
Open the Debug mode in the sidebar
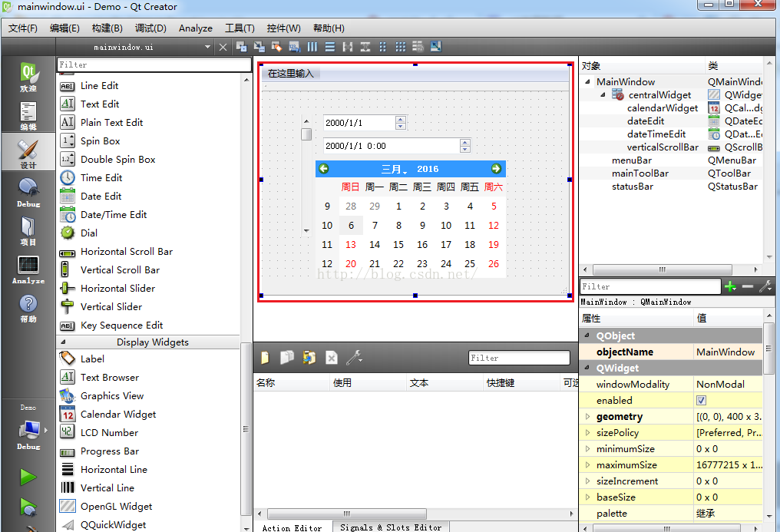tap(28, 193)
